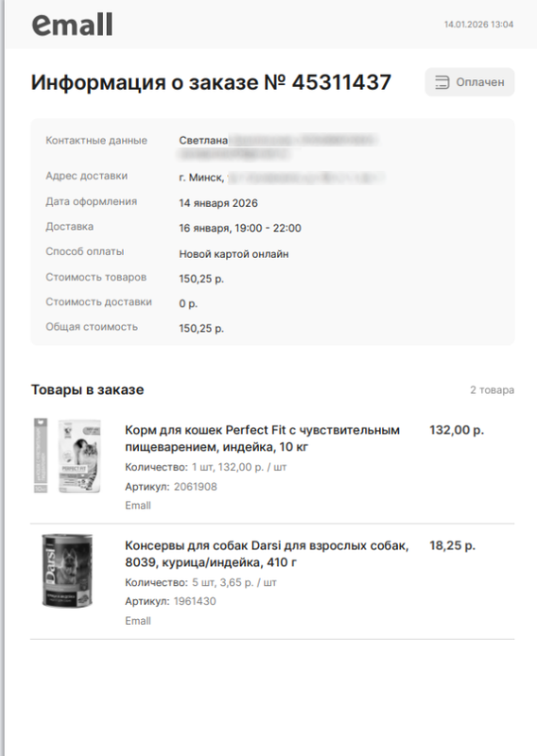Click article number 1961430
The height and width of the screenshot is (756, 537).
(195, 601)
